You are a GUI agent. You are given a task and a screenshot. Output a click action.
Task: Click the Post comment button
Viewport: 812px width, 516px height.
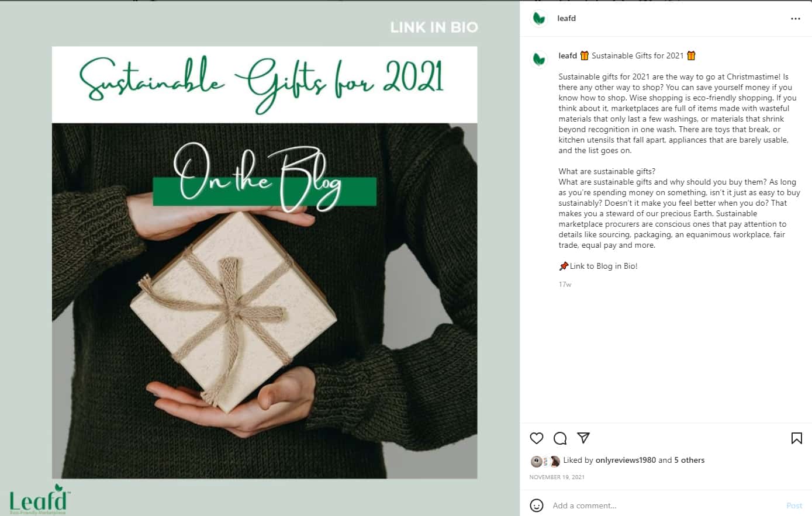pyautogui.click(x=794, y=505)
